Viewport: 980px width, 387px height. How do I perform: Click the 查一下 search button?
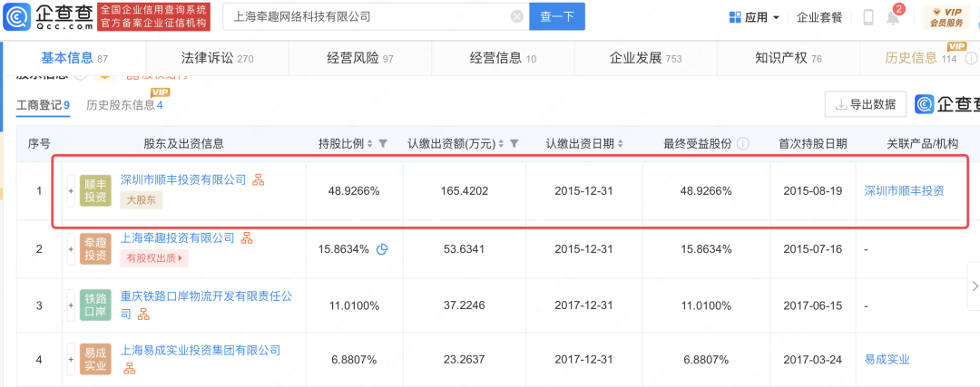(x=557, y=17)
